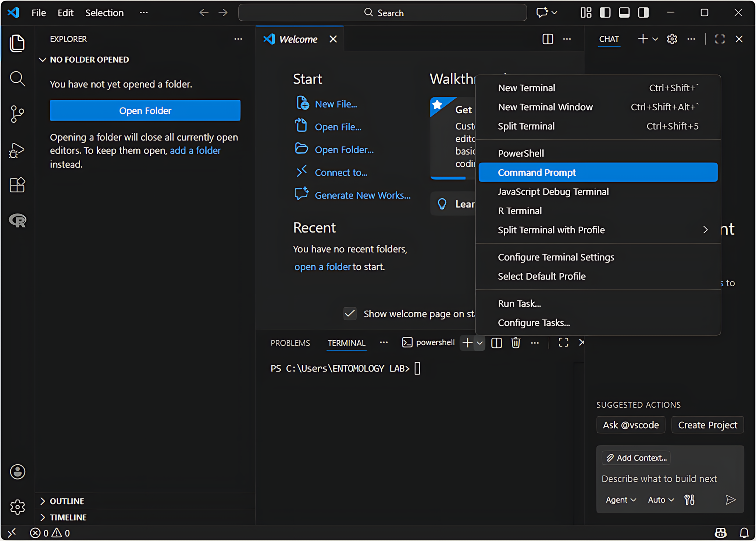Open the R extension sidebar icon
The height and width of the screenshot is (541, 756).
(x=17, y=220)
